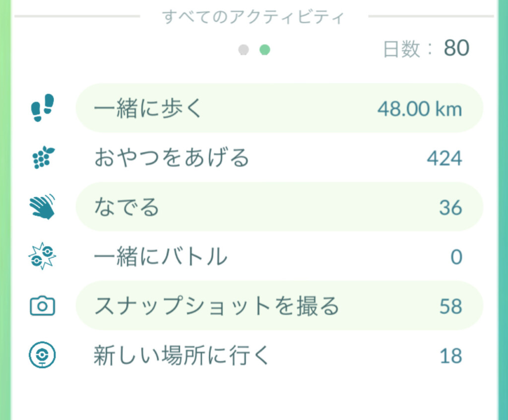Tap the berry treat icon
The height and width of the screenshot is (420, 508).
(x=42, y=158)
